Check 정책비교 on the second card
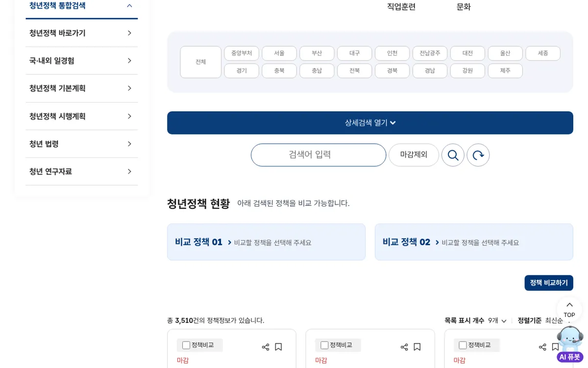Screen dimensions: 588x368 (324, 345)
